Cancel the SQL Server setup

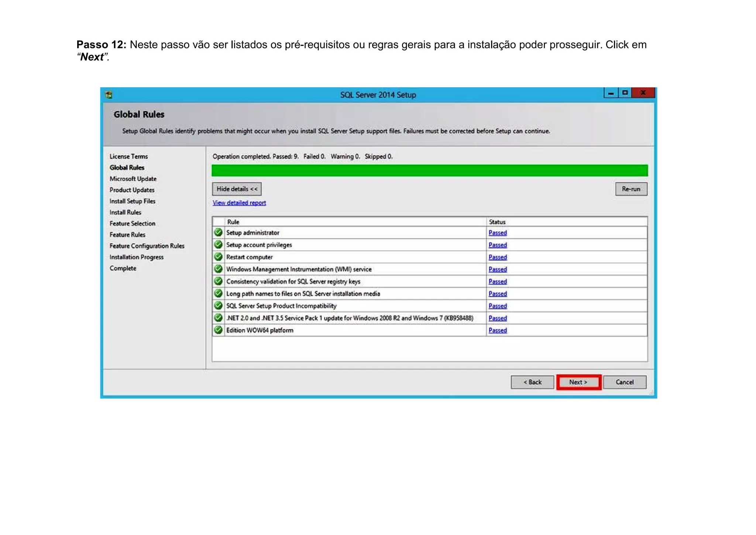tap(625, 382)
